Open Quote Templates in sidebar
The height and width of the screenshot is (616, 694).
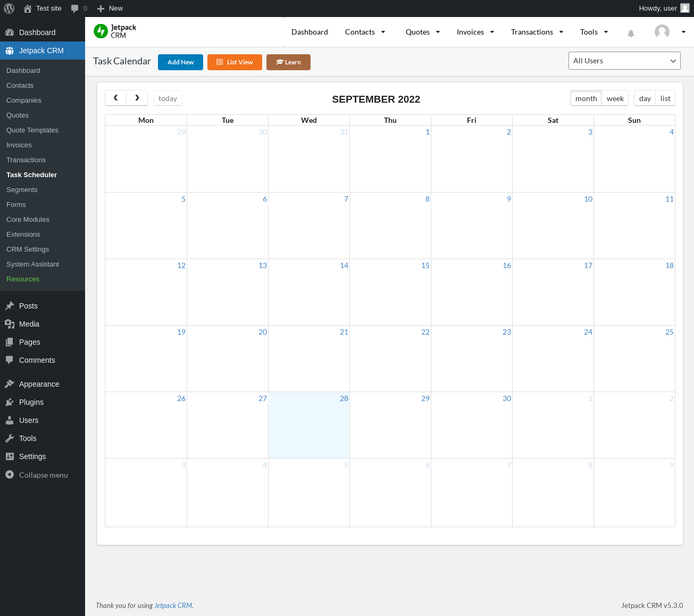[x=32, y=130]
